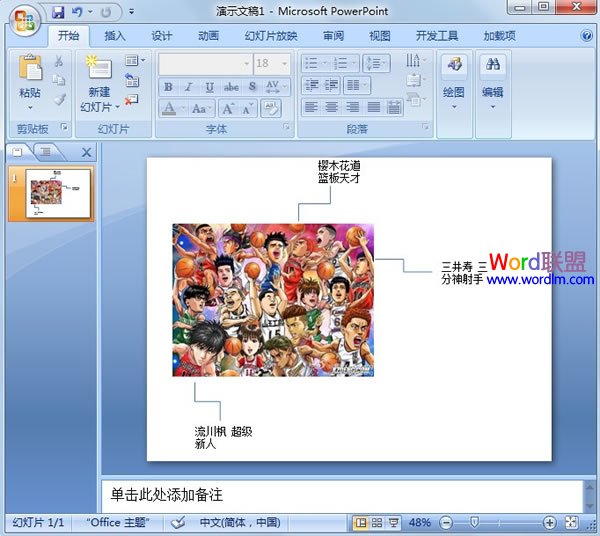The height and width of the screenshot is (536, 600).
Task: Clear all formatting with eraser icon
Action: click(271, 109)
